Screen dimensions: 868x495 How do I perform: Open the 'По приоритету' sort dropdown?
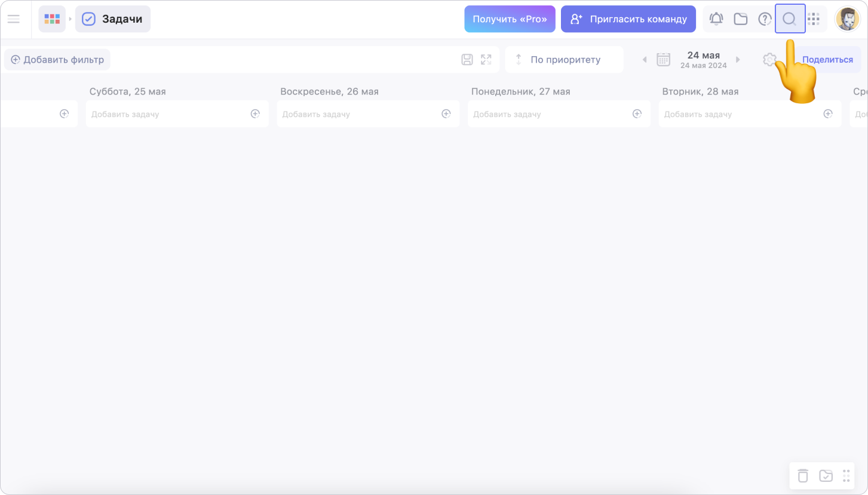[564, 60]
